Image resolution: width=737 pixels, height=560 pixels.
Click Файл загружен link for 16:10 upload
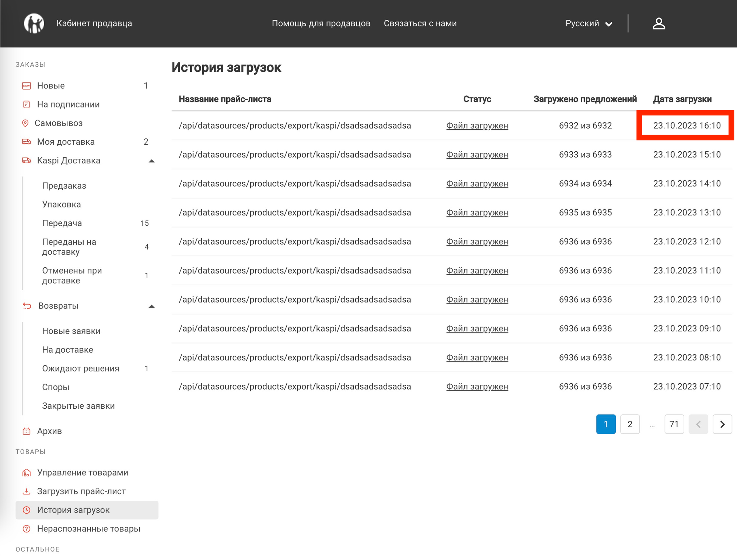(477, 126)
